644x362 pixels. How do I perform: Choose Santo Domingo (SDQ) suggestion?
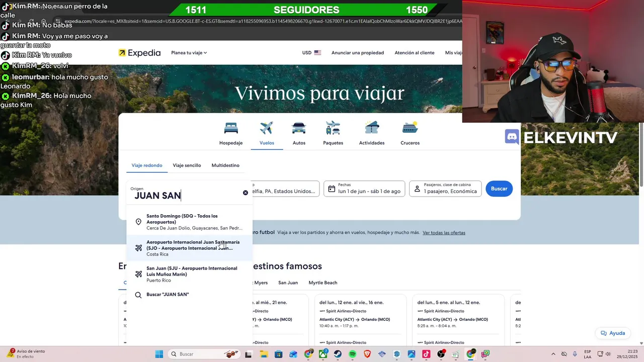tap(189, 222)
